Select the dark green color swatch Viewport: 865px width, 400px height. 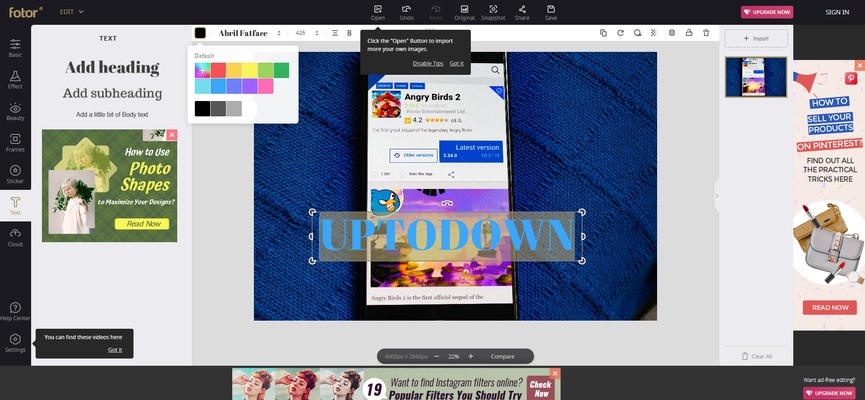click(x=281, y=70)
